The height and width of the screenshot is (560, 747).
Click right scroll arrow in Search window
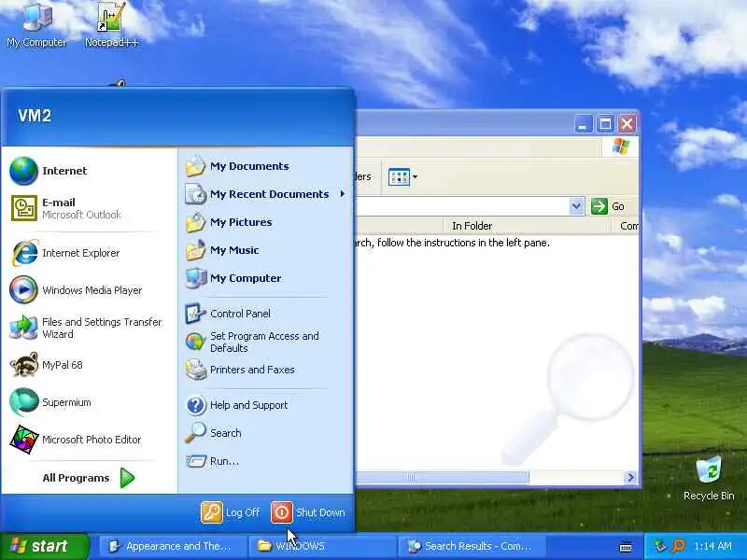[x=631, y=477]
